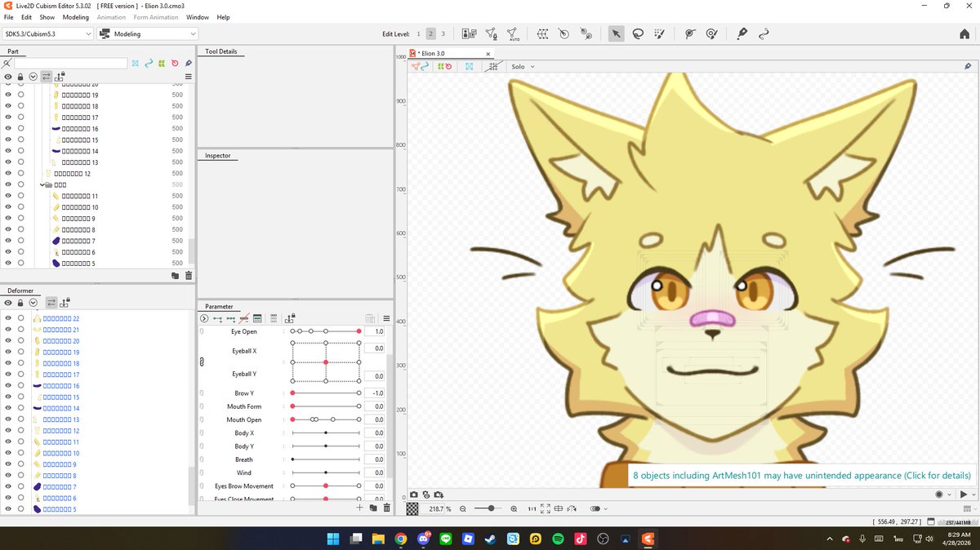This screenshot has height=550, width=980.
Task: Open the dropdown arrow beside the playback button
Action: tap(973, 495)
